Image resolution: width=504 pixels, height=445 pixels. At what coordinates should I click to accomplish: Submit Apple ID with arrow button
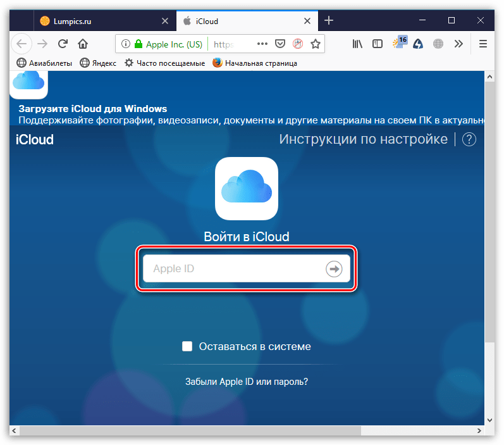334,268
